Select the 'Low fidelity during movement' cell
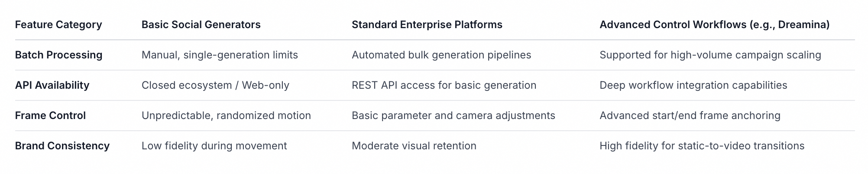This screenshot has height=174, width=868. [x=214, y=146]
